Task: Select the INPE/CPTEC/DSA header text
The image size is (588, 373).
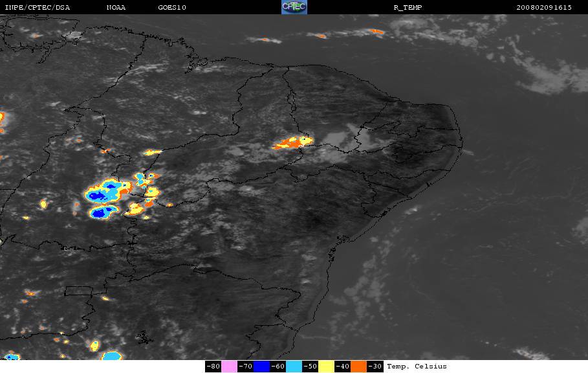Action: tap(37, 8)
